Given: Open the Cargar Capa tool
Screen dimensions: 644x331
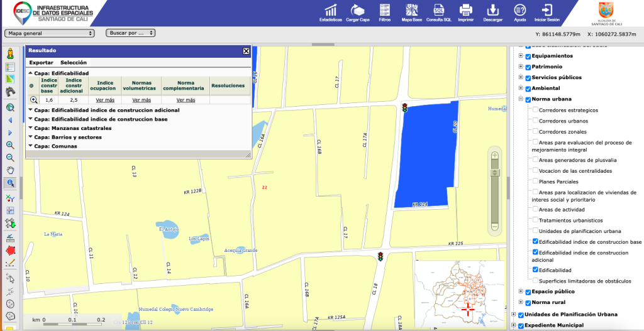Looking at the screenshot, I should 358,13.
